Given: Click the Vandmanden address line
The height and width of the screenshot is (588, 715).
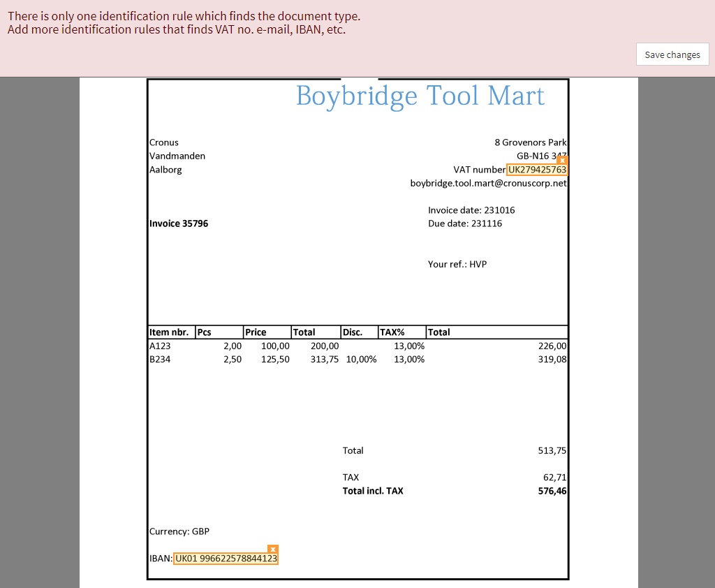Looking at the screenshot, I should click(x=177, y=156).
